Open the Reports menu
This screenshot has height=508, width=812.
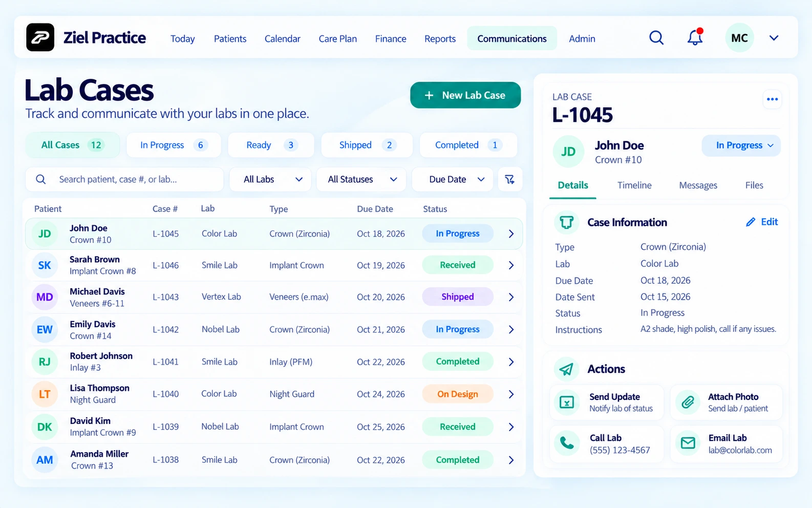[440, 39]
